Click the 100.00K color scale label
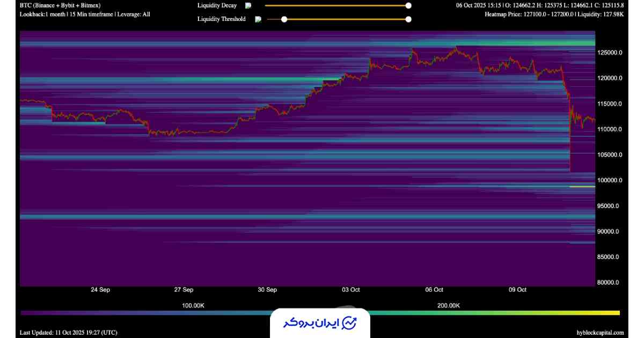 193,305
